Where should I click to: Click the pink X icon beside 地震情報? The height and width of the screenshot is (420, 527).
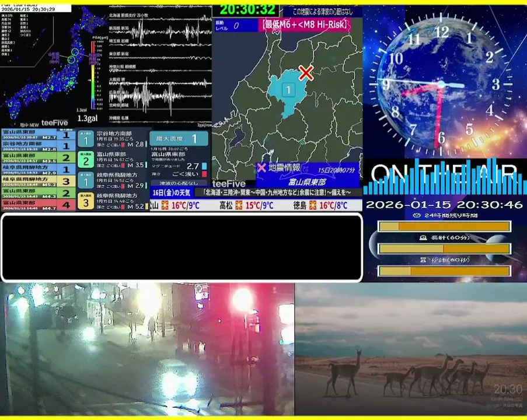click(261, 167)
